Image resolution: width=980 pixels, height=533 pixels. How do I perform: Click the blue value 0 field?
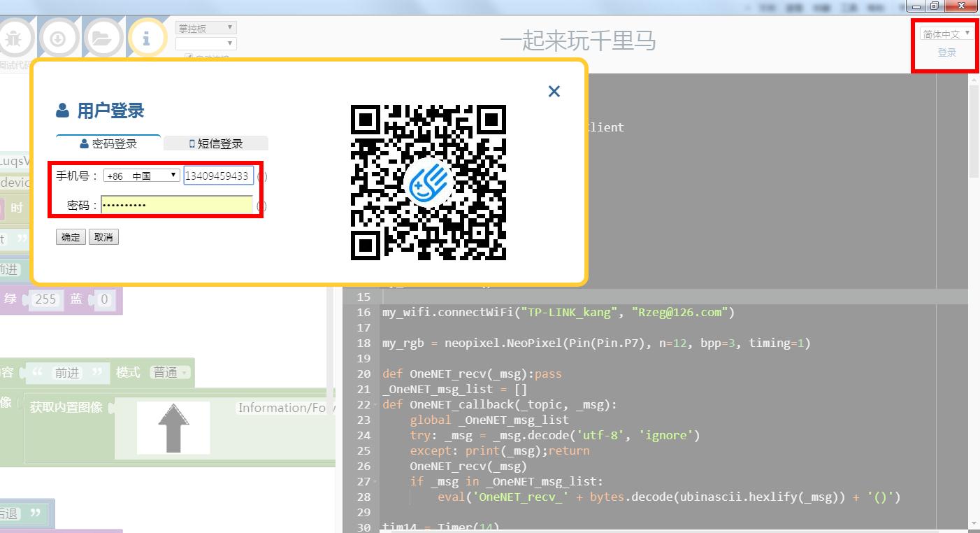(x=104, y=299)
